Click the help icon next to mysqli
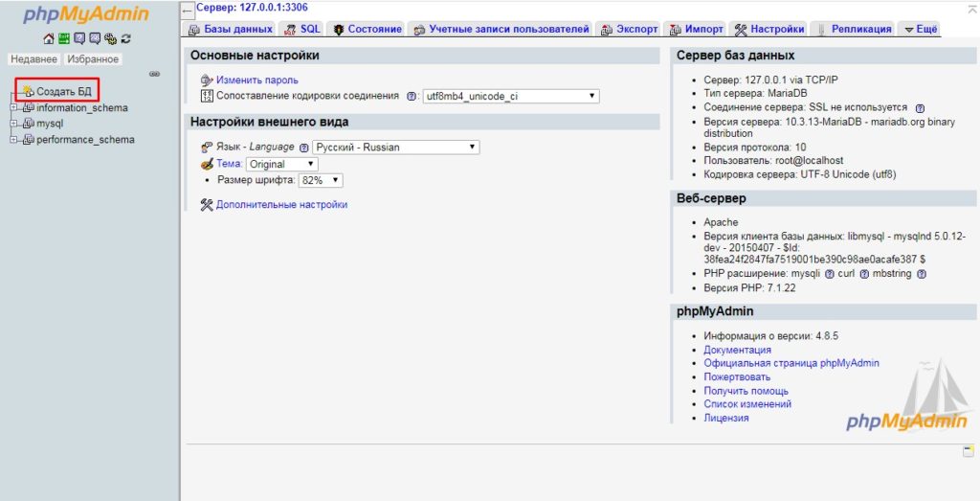Viewport: 980px width, 501px height. (830, 274)
